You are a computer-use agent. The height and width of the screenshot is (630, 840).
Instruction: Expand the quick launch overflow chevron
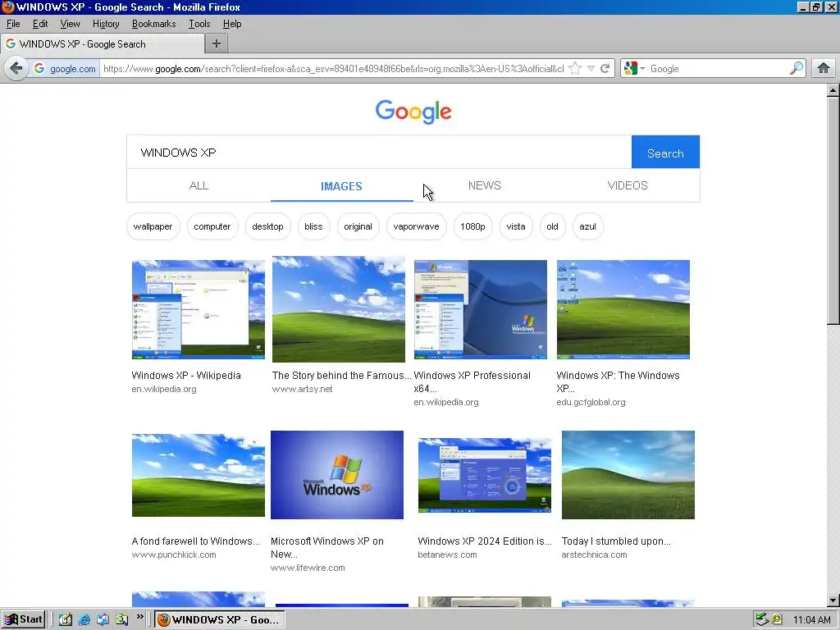[x=139, y=617]
